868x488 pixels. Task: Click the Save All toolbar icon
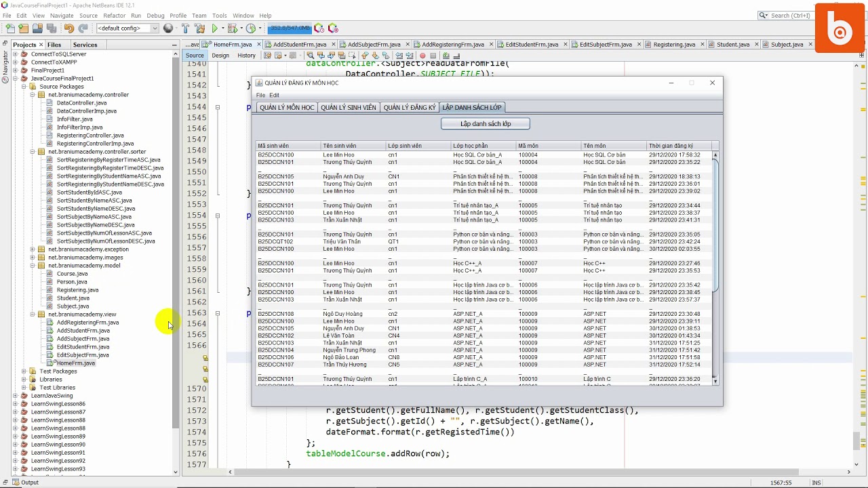[x=52, y=28]
